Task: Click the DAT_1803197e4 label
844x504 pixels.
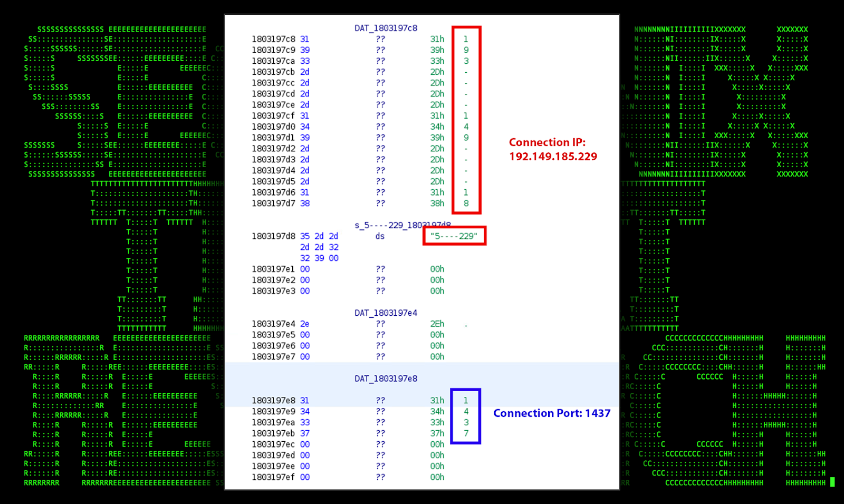Action: point(386,313)
